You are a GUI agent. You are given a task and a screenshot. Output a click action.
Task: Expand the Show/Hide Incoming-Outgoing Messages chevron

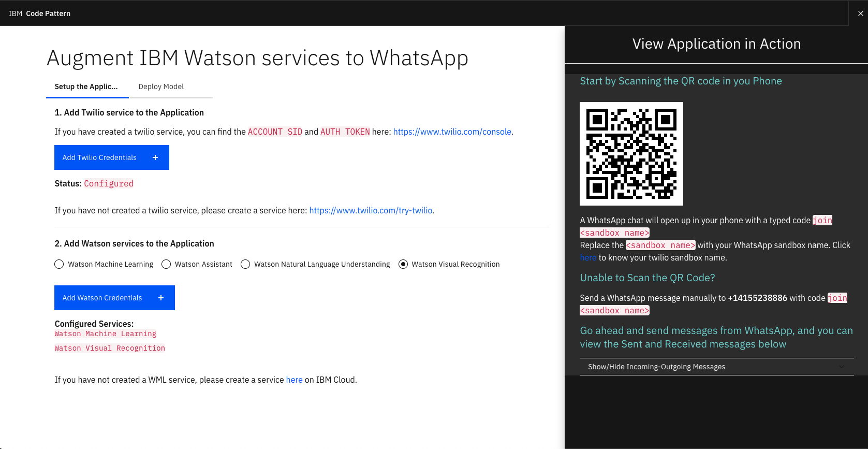pos(842,367)
